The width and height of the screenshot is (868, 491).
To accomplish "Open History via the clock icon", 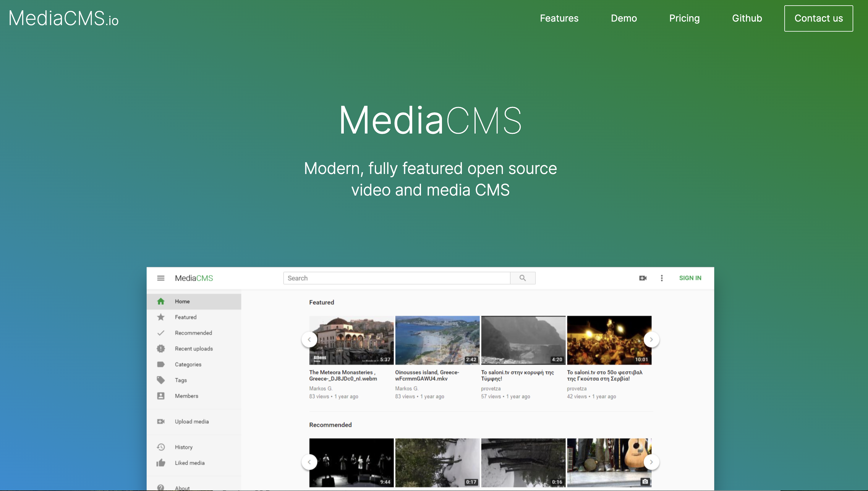I will pos(161,447).
